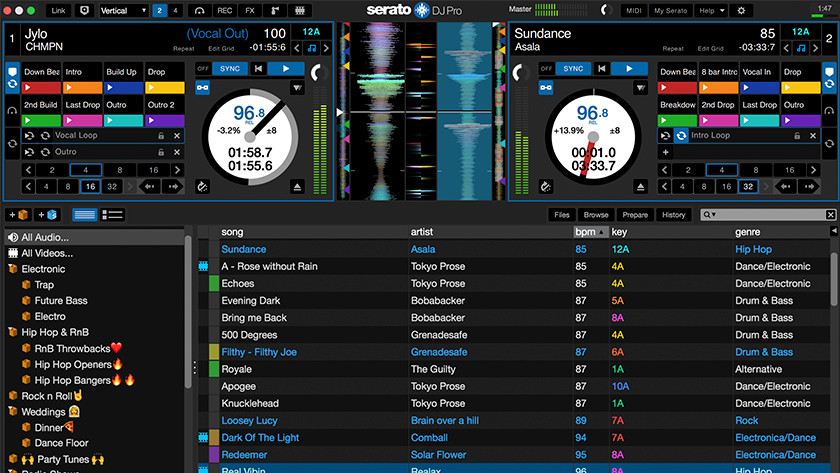
Task: Open the setup gear icon
Action: (x=741, y=10)
